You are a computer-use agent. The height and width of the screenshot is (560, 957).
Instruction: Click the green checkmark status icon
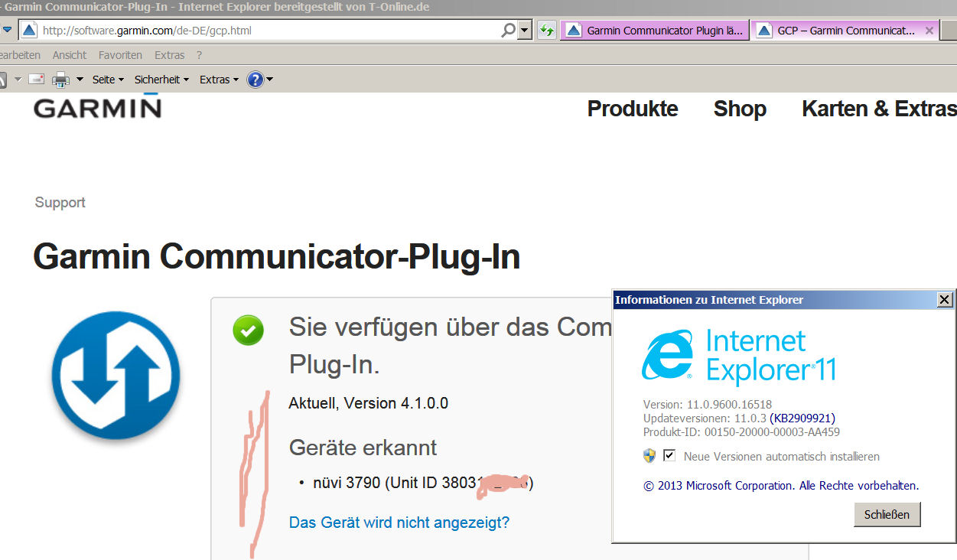248,330
